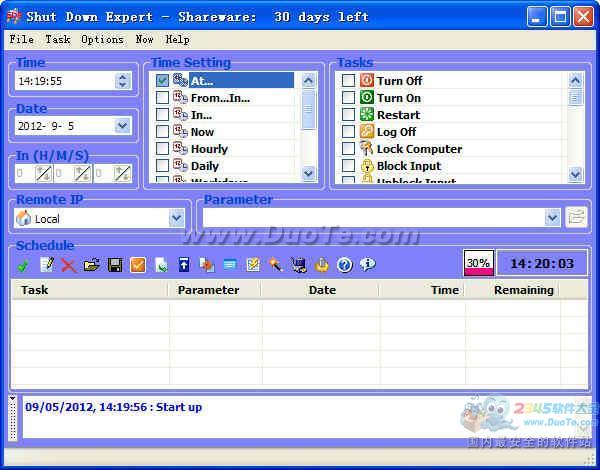Click the info speech bubble icon
Image resolution: width=600 pixels, height=470 pixels.
point(368,264)
